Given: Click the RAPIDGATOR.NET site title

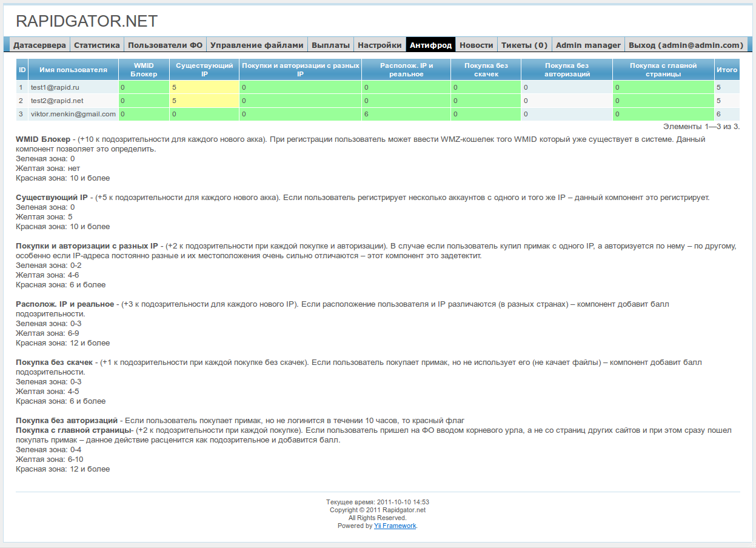Looking at the screenshot, I should click(87, 21).
